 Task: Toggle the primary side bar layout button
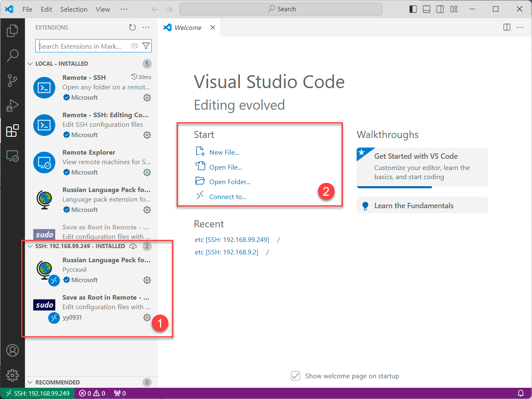click(x=413, y=9)
